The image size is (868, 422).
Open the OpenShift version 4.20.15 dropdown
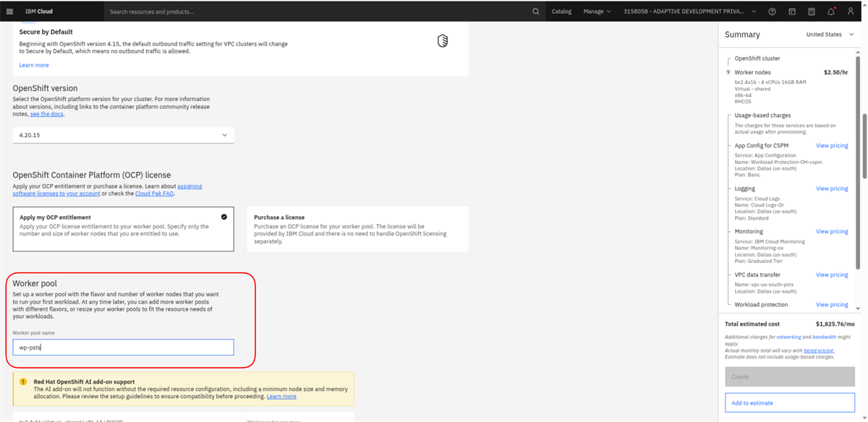[123, 135]
